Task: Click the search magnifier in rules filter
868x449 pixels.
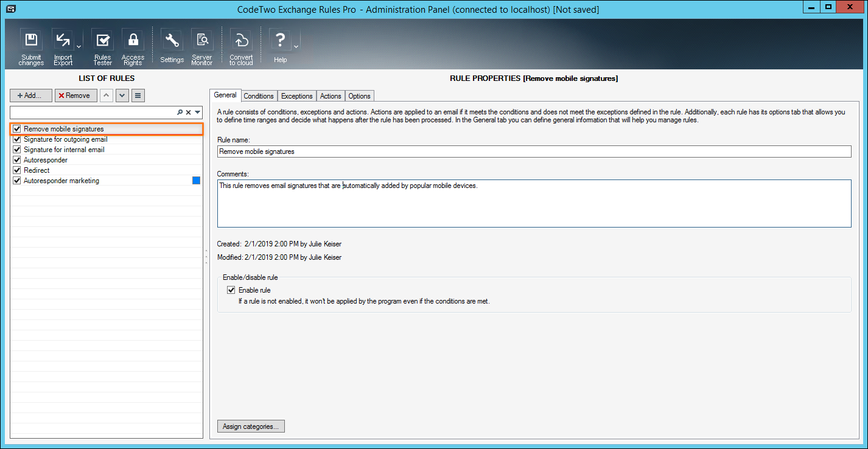Action: pyautogui.click(x=180, y=113)
